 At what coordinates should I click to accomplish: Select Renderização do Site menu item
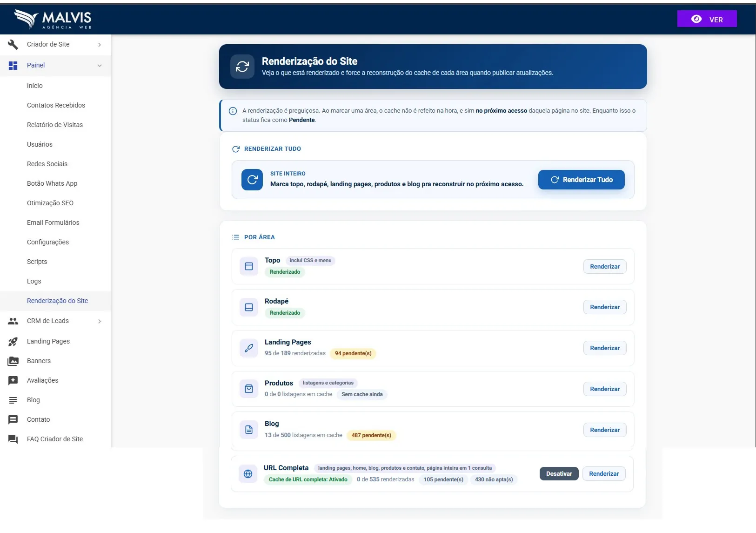[x=55, y=301]
